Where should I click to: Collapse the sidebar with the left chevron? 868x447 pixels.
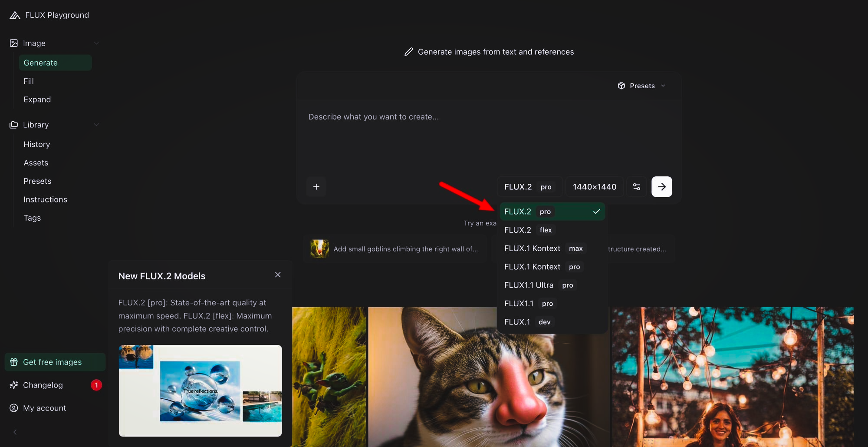pyautogui.click(x=15, y=432)
